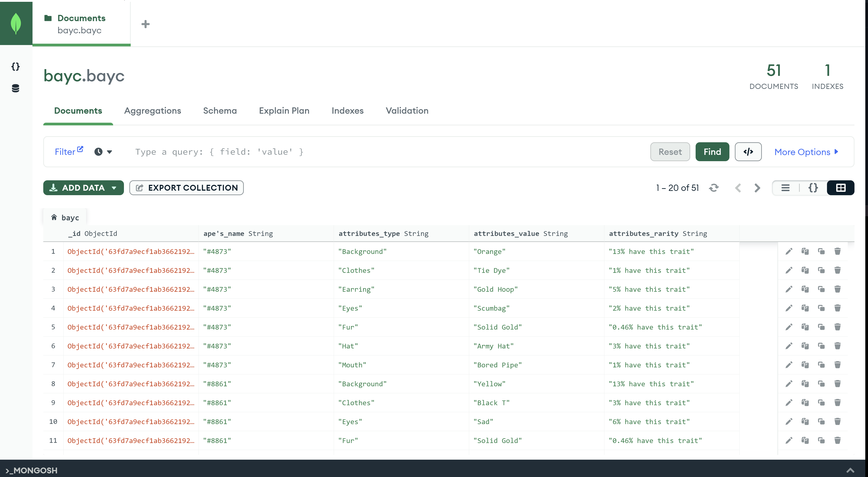Screen dimensions: 868x477
Task: Click the query input field
Action: click(337, 151)
